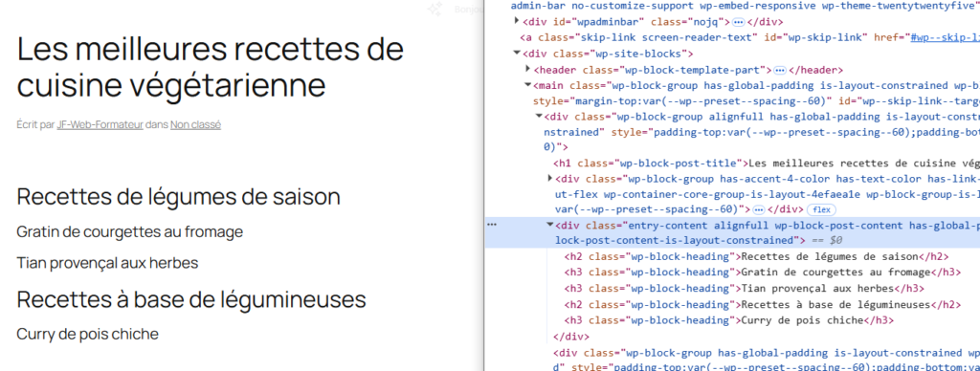Viewport: 980px width, 371px height.
Task: Click the ellipsis before the flex badge
Action: tap(759, 209)
